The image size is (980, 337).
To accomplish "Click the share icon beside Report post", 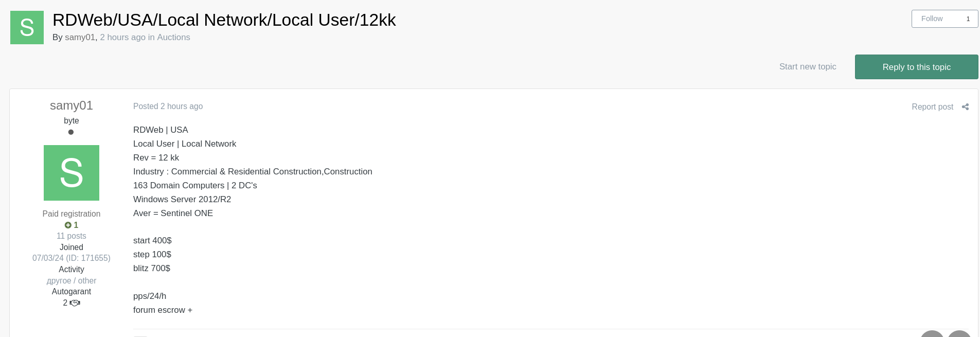I will click(x=965, y=107).
